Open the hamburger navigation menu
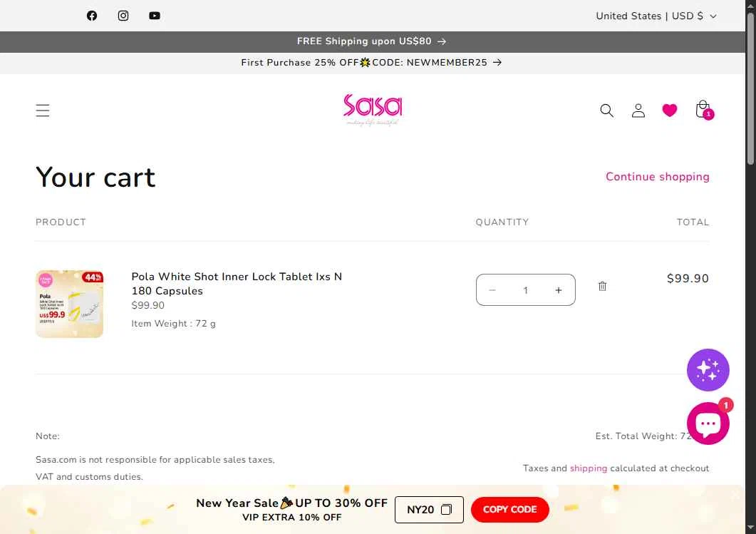 (x=43, y=111)
